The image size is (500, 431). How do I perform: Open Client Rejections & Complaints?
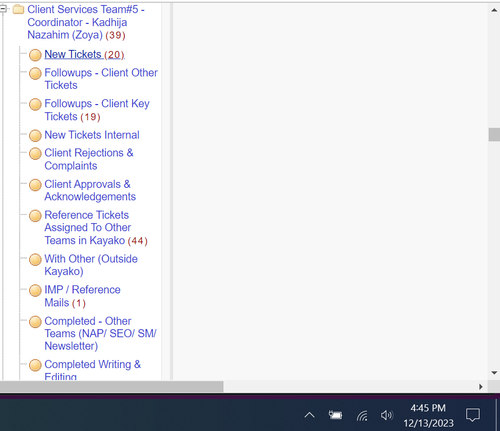click(x=89, y=159)
